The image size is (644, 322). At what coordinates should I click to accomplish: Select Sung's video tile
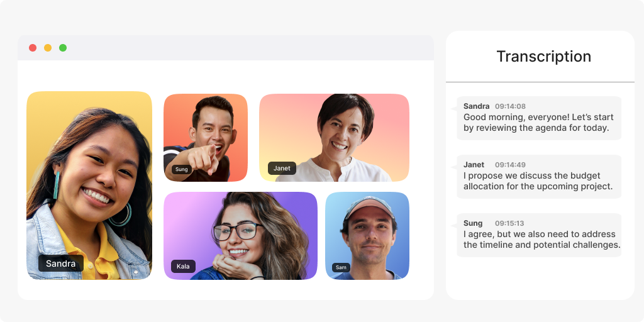206,138
